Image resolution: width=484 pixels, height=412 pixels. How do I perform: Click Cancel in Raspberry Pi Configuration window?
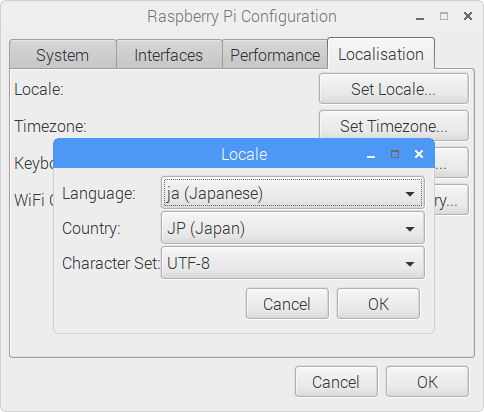coord(336,382)
